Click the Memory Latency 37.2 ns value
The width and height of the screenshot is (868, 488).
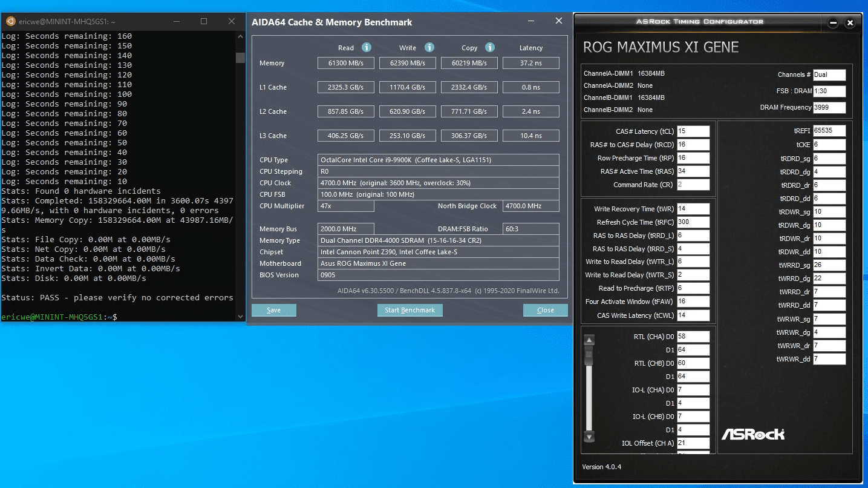coord(531,63)
